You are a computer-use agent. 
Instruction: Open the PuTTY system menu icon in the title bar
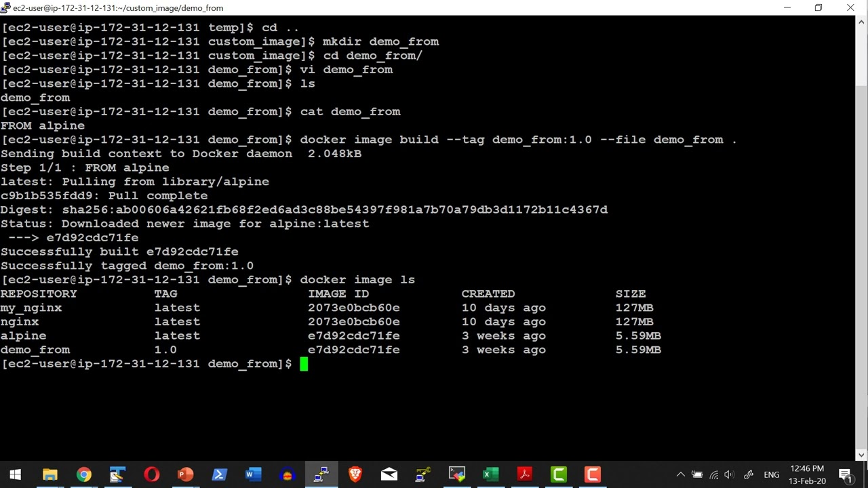pyautogui.click(x=6, y=7)
